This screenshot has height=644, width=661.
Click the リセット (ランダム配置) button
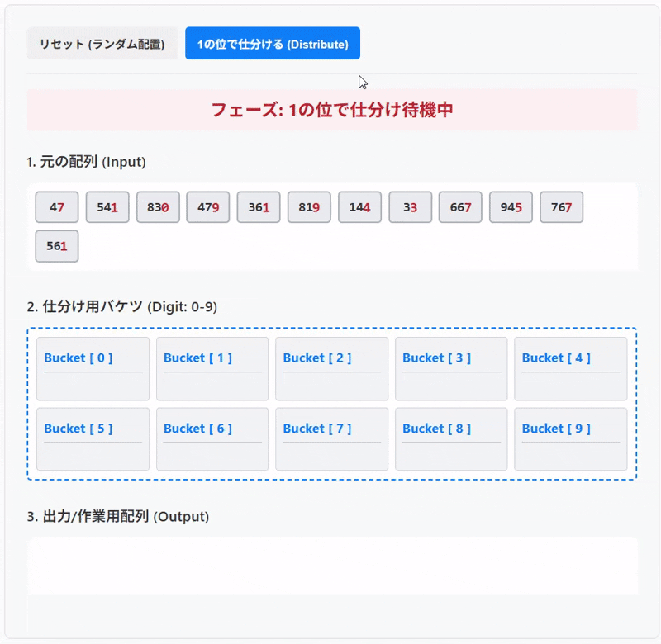(x=102, y=43)
